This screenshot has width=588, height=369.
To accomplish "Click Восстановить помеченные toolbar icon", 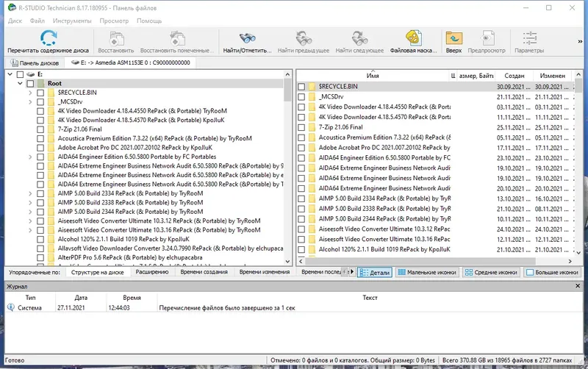I will (177, 39).
